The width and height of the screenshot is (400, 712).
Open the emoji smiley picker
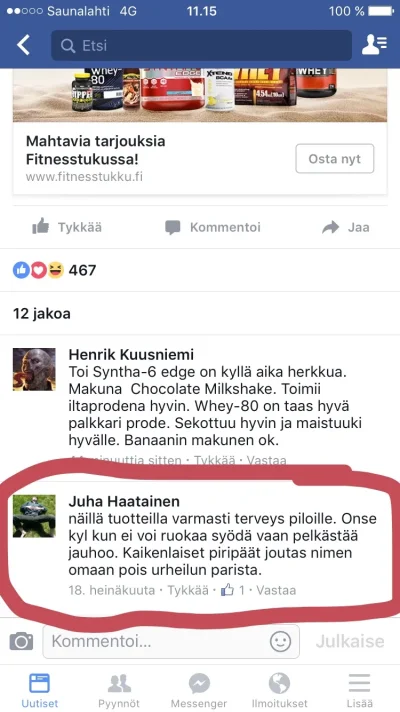coord(280,642)
